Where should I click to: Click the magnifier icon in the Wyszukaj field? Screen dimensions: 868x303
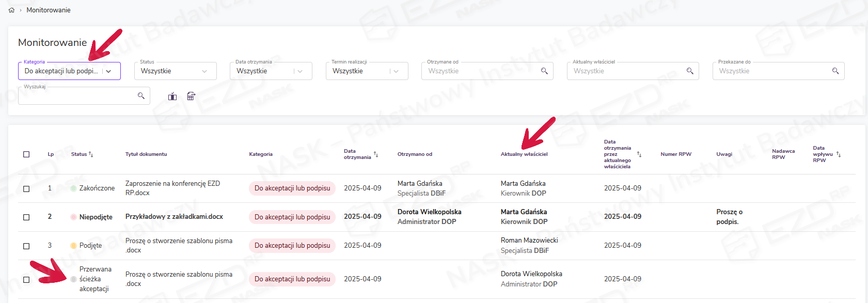point(141,96)
